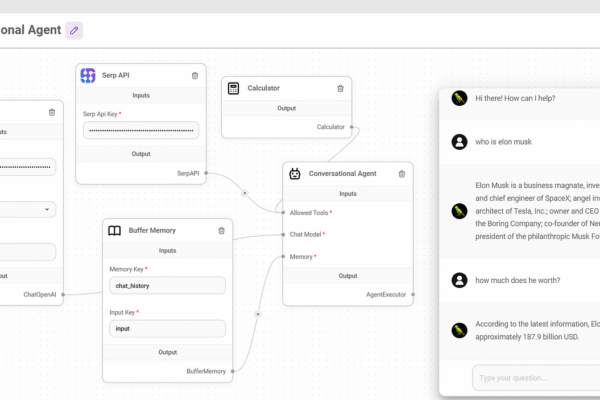Click the Input Key field in Buffer Memory
The height and width of the screenshot is (400, 600).
coord(167,328)
